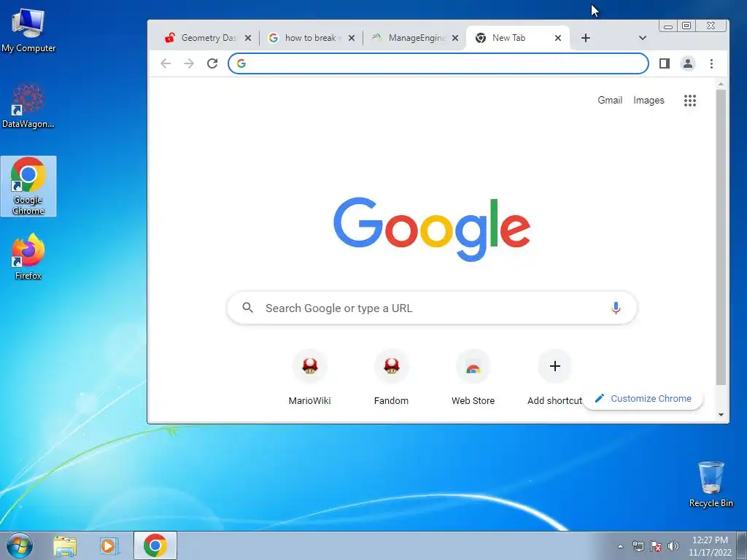Click the Show desktop strip
Image resolution: width=747 pixels, height=560 pixels.
pos(742,545)
